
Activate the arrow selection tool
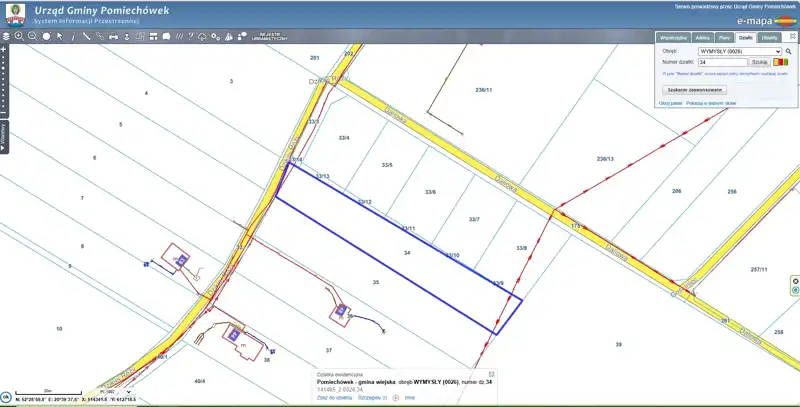click(60, 36)
